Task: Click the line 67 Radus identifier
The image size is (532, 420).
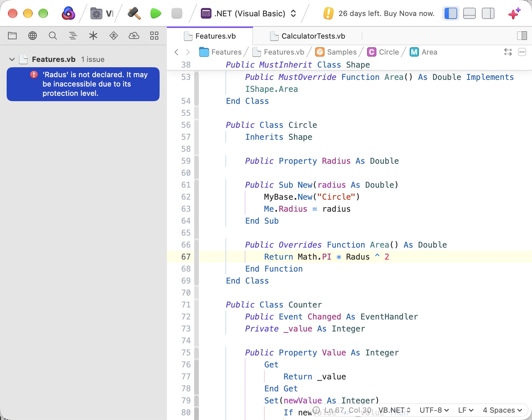Action: pos(358,257)
